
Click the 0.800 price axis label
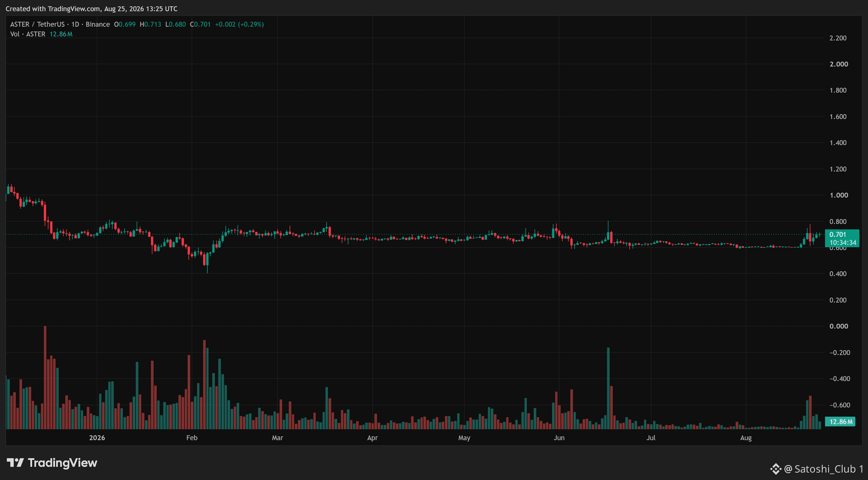click(x=838, y=222)
